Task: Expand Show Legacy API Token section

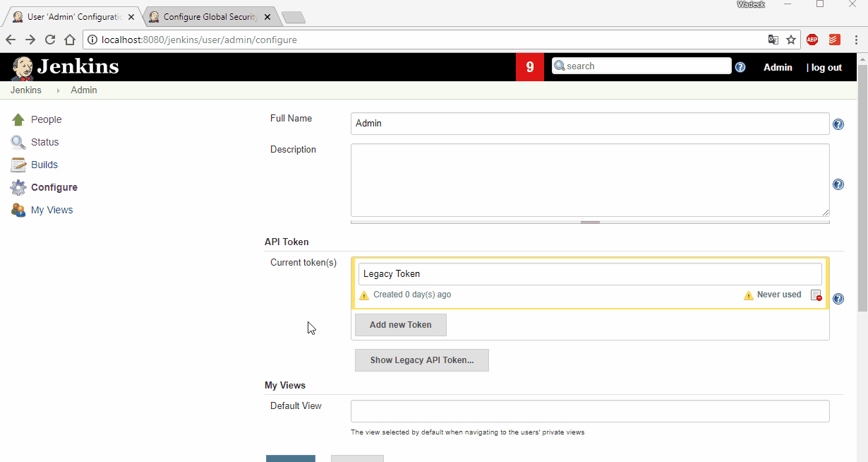Action: [x=421, y=360]
